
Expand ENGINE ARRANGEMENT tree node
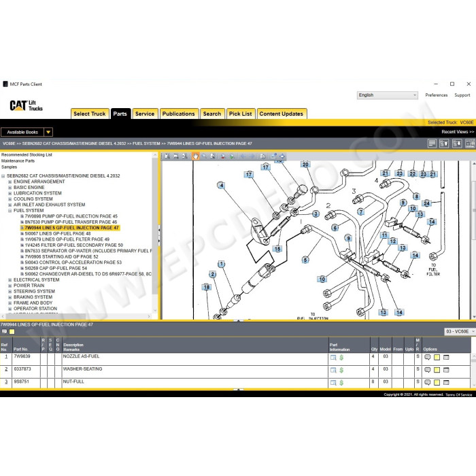10,182
